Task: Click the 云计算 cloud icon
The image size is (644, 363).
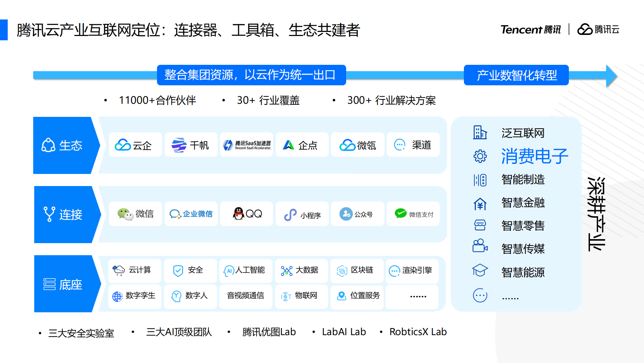Action: [x=119, y=270]
